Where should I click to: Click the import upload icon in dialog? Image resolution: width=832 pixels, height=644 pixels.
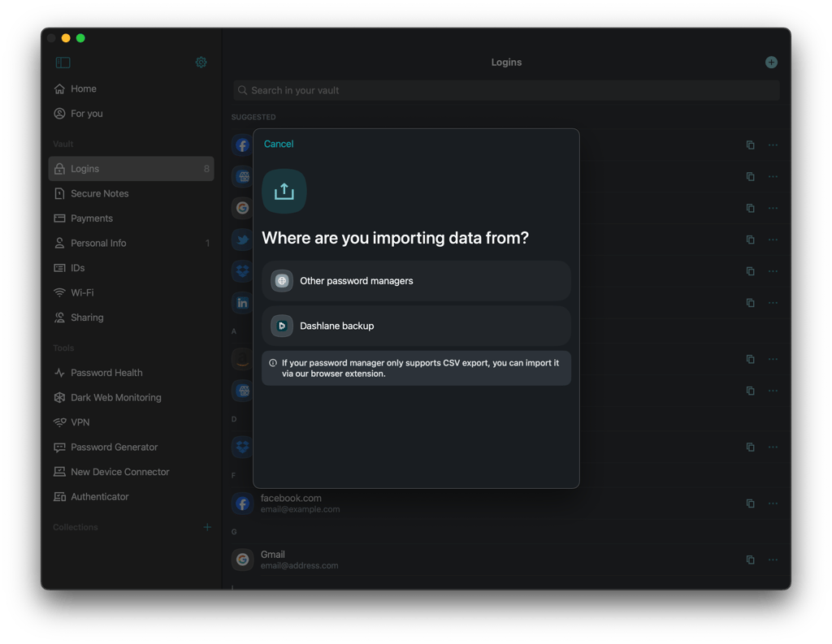284,191
